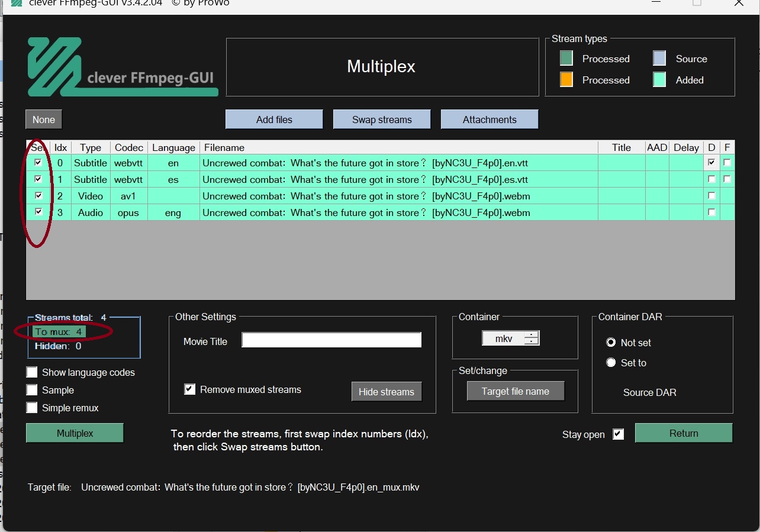The image size is (760, 532).
Task: Click the Codec column header
Action: tap(129, 147)
